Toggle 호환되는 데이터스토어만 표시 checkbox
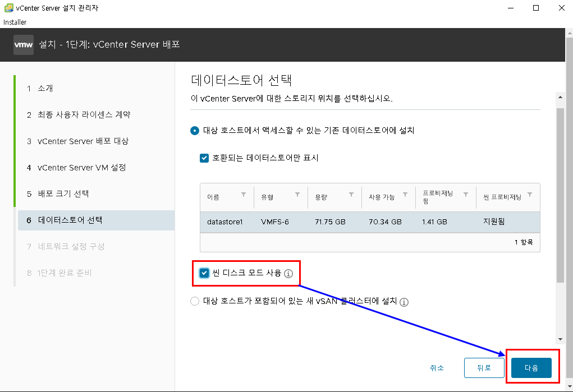This screenshot has width=573, height=392. [x=204, y=158]
